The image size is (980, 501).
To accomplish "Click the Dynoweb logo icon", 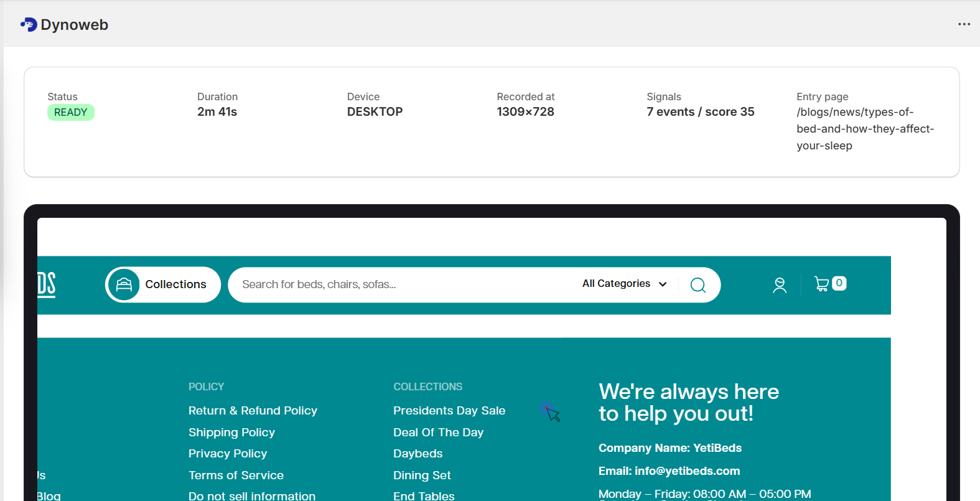I will [29, 25].
